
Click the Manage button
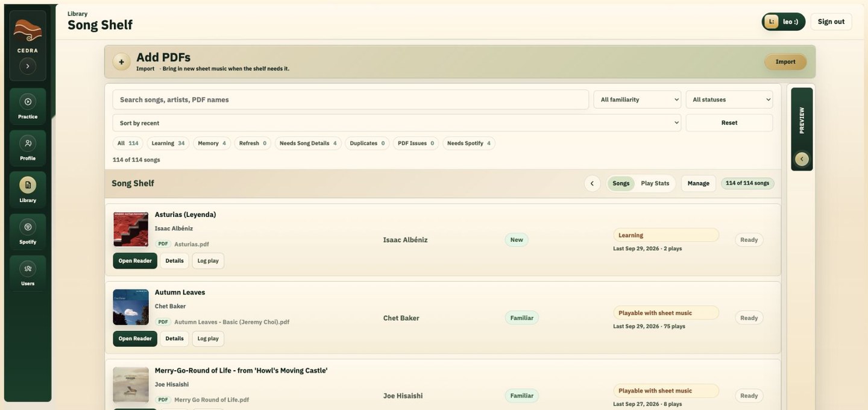[698, 183]
